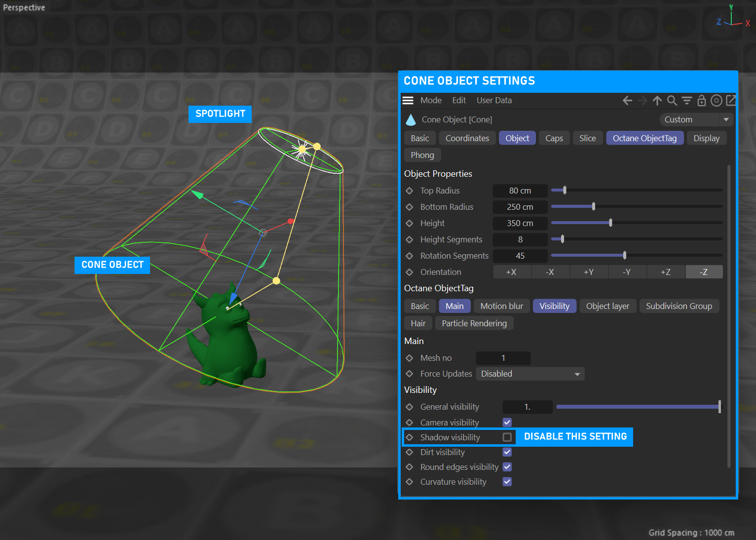Click the Height slider handle
This screenshot has width=756, height=540.
click(610, 223)
